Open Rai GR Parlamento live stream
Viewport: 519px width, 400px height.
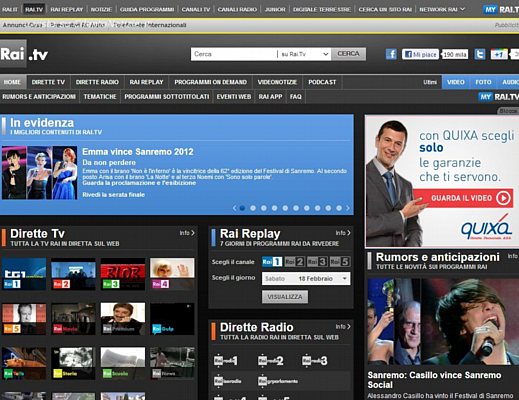coord(278,381)
